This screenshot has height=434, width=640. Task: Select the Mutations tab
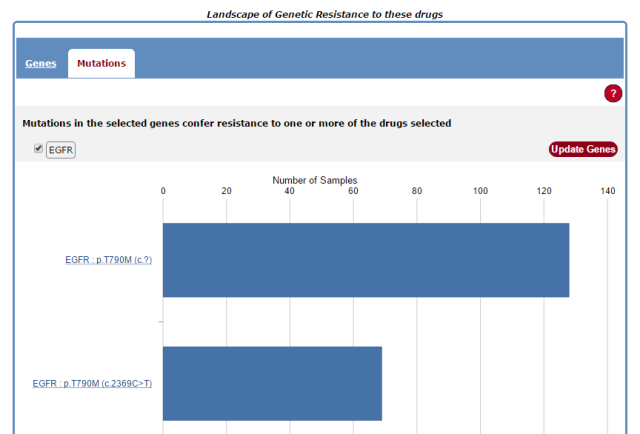pos(101,63)
